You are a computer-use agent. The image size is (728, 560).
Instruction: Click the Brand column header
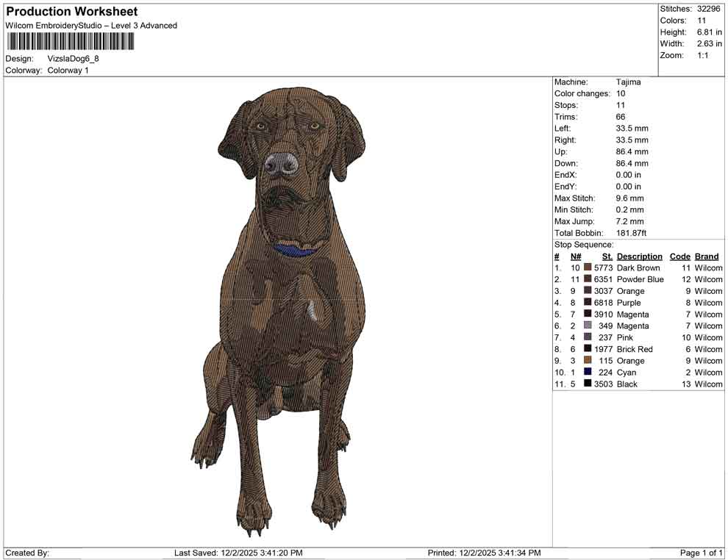(x=707, y=256)
